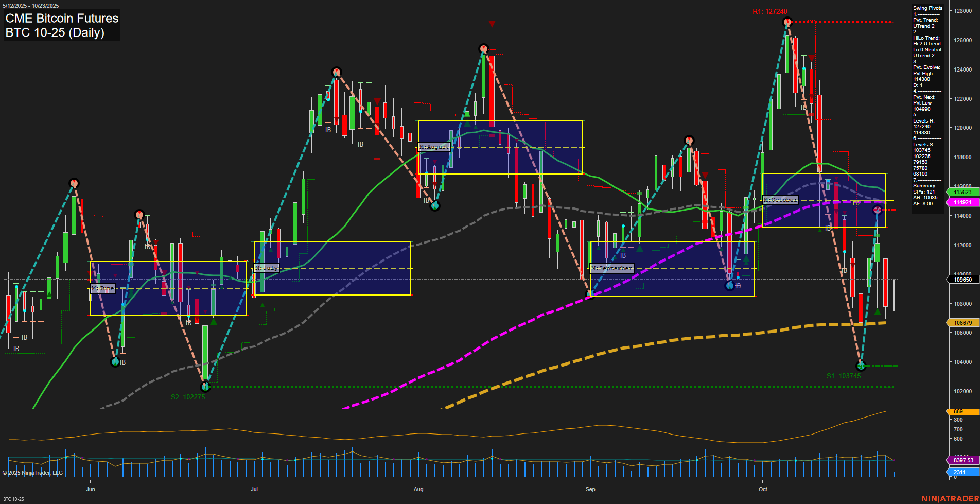The width and height of the screenshot is (980, 504).
Task: Select the blue pivot circle below the September box
Action: click(730, 286)
